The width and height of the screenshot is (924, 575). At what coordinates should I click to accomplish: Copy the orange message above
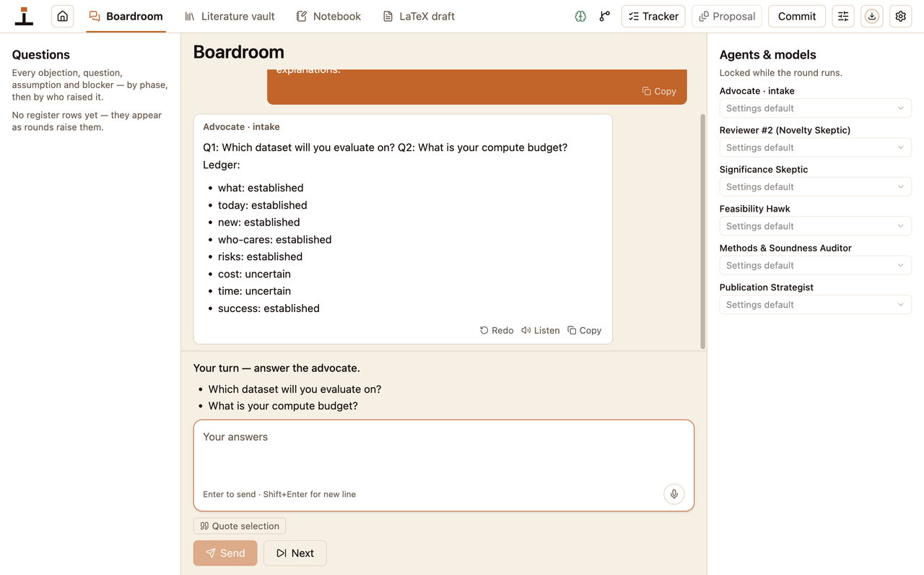(659, 91)
